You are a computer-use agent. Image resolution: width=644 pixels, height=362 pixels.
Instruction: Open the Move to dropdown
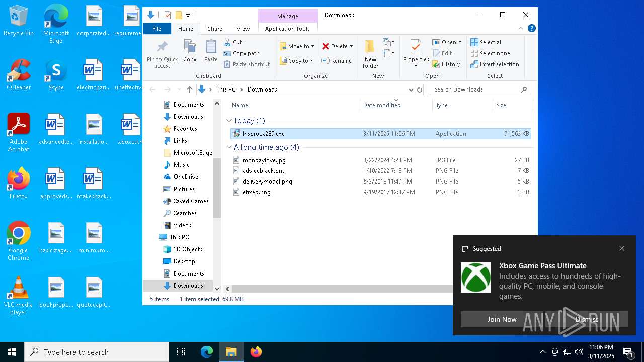coord(297,46)
